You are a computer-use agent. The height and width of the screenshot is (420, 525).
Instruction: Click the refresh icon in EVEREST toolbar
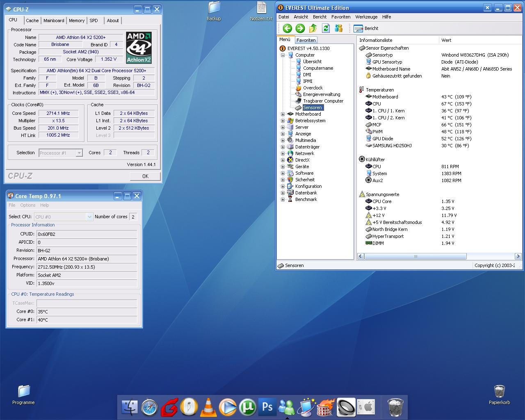pos(326,28)
